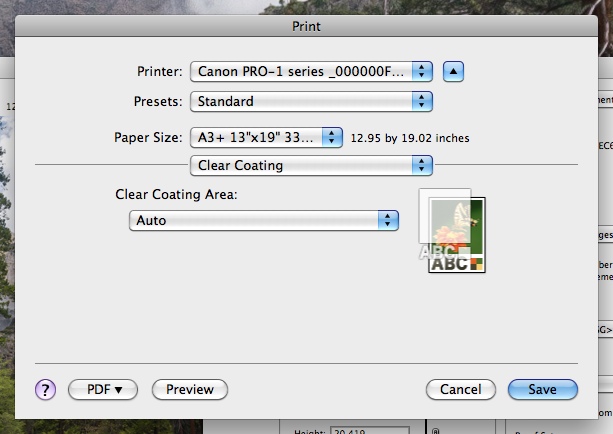This screenshot has width=613, height=434.
Task: Click the Paper Size label text
Action: tap(149, 138)
